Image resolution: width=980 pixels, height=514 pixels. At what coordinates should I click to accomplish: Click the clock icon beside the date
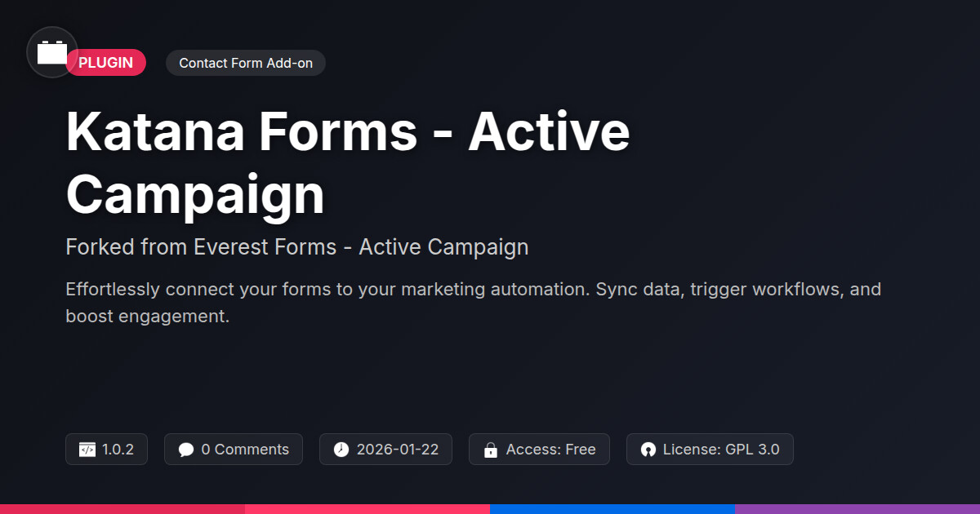[341, 450]
